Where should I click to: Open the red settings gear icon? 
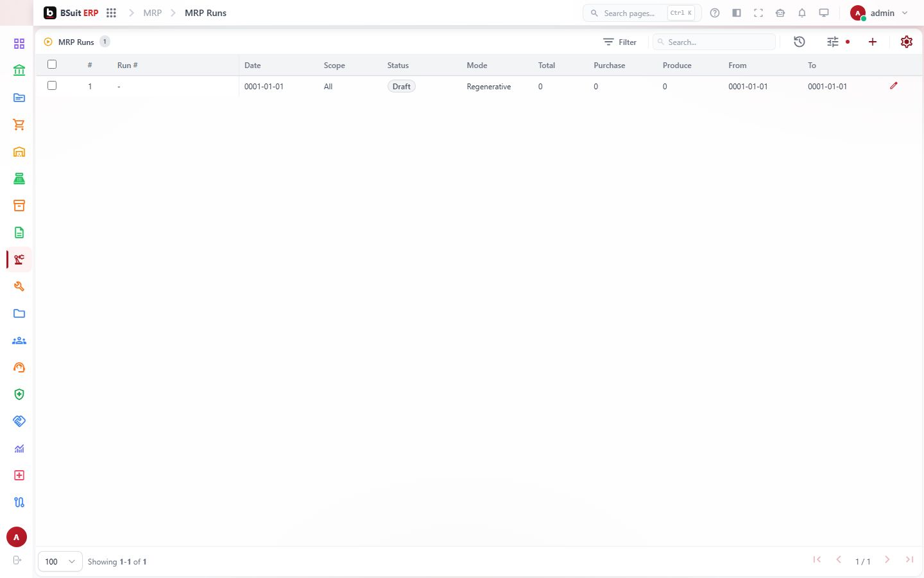click(907, 42)
